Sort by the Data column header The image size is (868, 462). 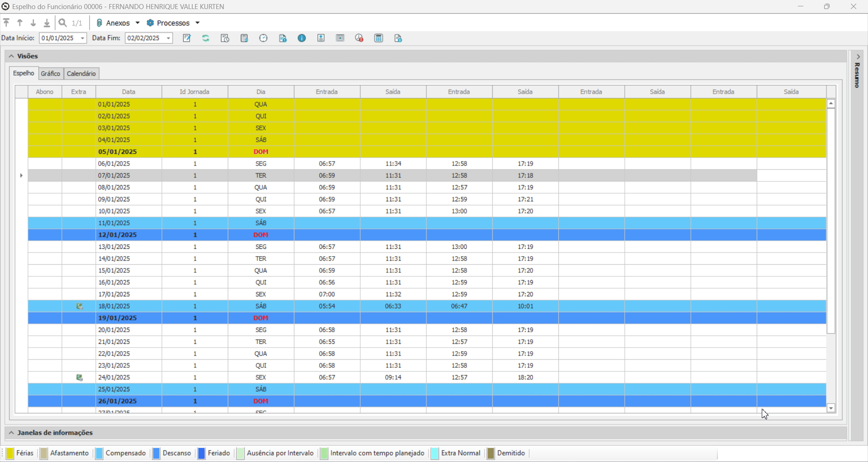129,92
